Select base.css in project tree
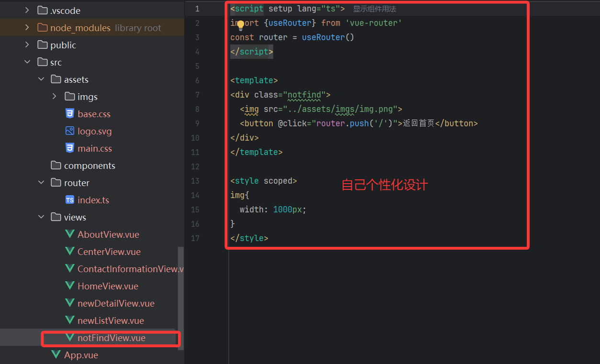This screenshot has width=600, height=364. point(94,114)
